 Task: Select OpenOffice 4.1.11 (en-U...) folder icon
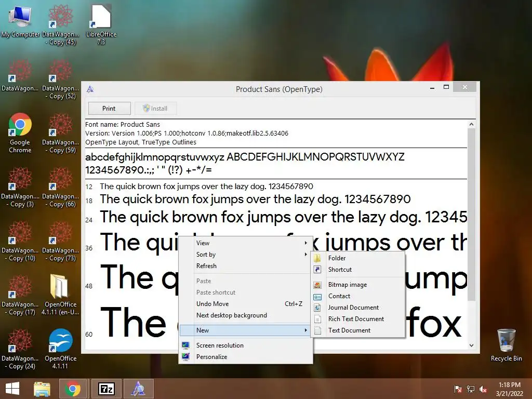tap(60, 295)
